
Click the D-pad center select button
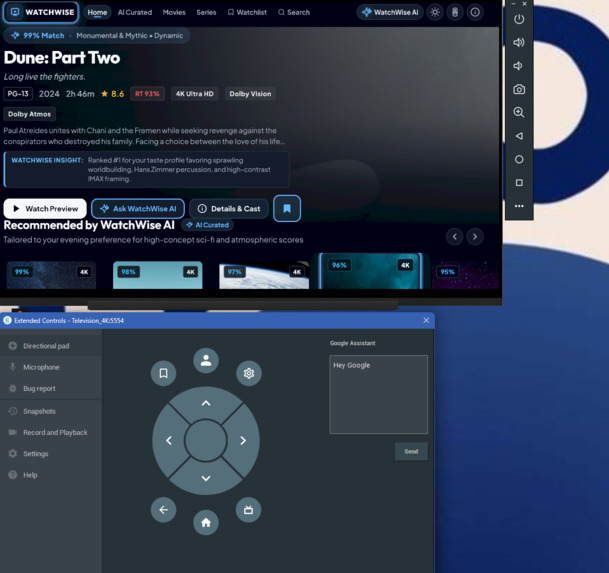pos(205,441)
